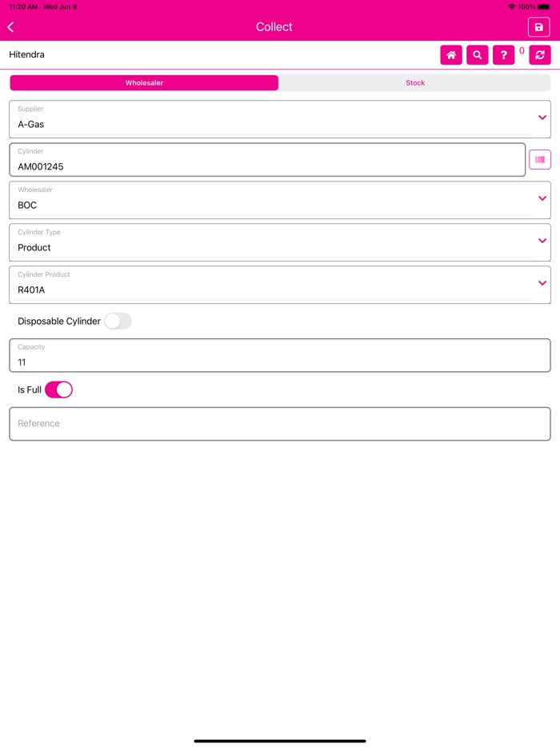Screen dimensions: 560x747
Task: Click the Reference text field
Action: 280,424
